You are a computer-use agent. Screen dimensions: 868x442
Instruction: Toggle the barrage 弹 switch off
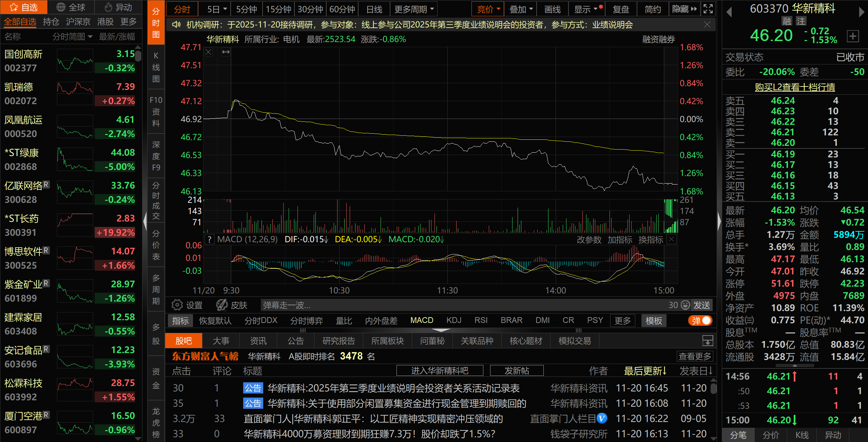(700, 321)
